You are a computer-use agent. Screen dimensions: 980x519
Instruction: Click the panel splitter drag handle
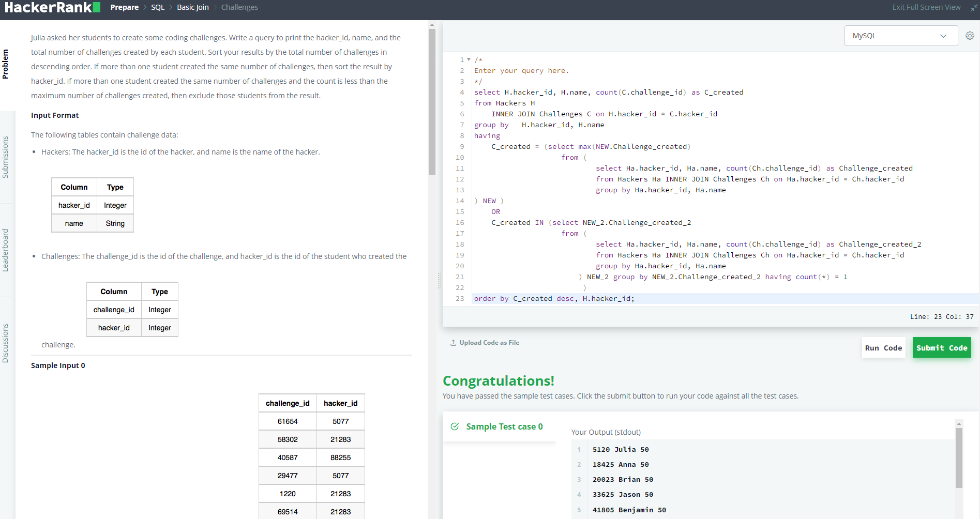(440, 281)
